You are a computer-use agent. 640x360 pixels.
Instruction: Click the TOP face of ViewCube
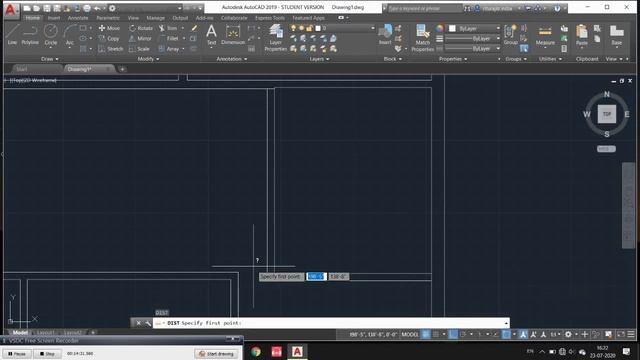[607, 114]
